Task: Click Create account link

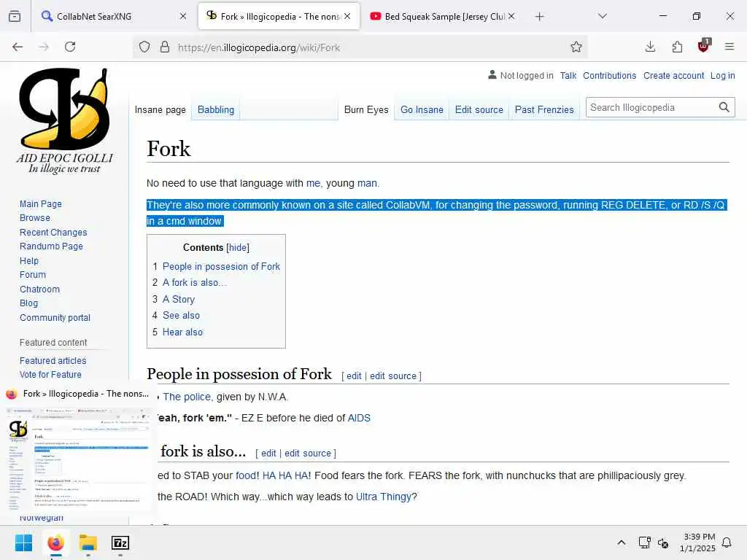Action: [673, 76]
